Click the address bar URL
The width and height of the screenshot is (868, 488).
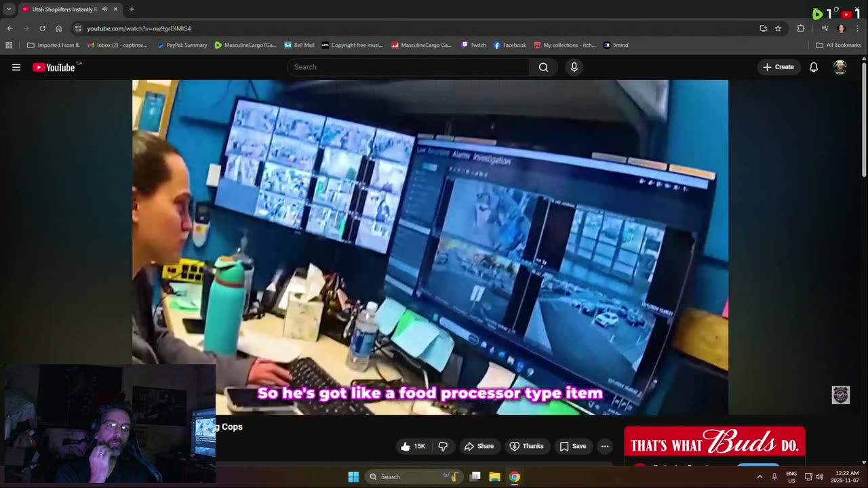[x=139, y=28]
